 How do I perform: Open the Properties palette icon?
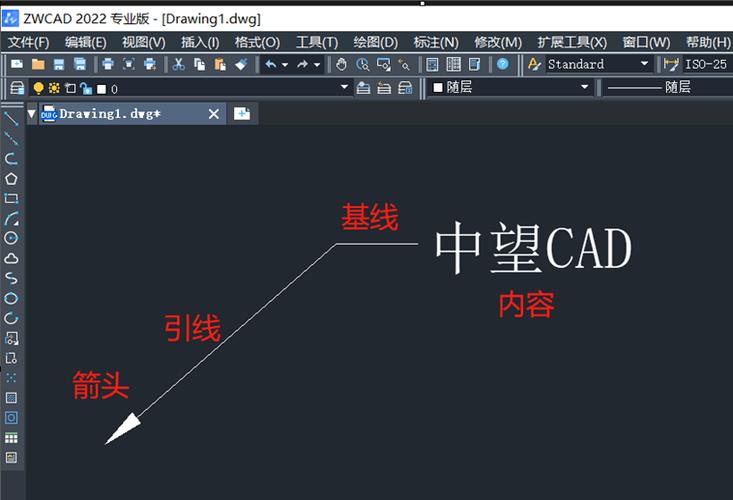(x=432, y=64)
